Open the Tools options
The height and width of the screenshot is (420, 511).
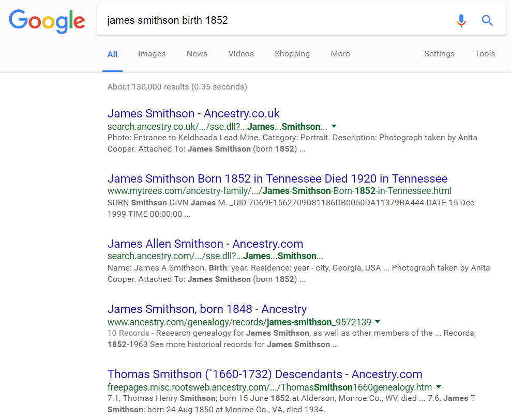click(x=485, y=54)
